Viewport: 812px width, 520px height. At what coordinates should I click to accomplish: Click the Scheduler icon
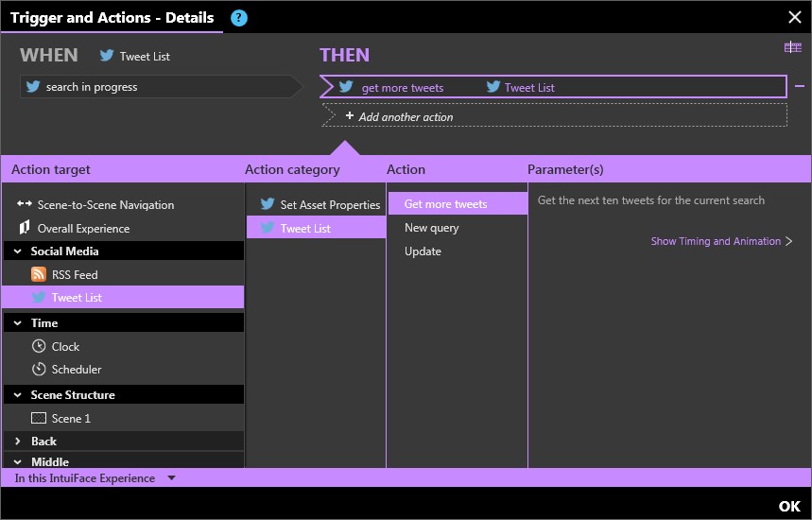[39, 369]
